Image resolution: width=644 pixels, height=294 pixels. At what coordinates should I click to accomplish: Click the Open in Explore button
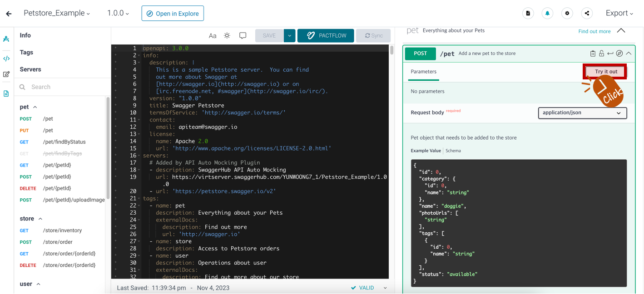pos(173,14)
